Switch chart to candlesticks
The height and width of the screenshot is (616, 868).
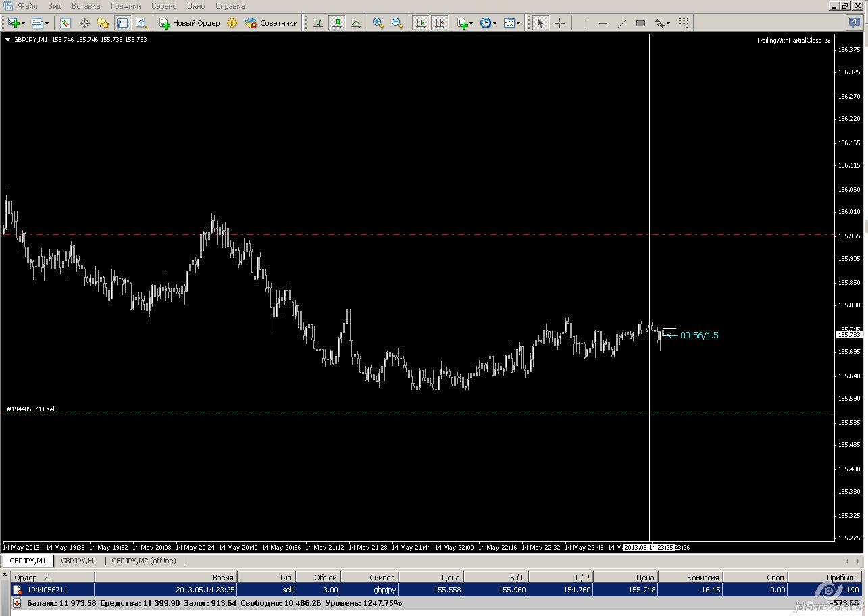pos(337,23)
